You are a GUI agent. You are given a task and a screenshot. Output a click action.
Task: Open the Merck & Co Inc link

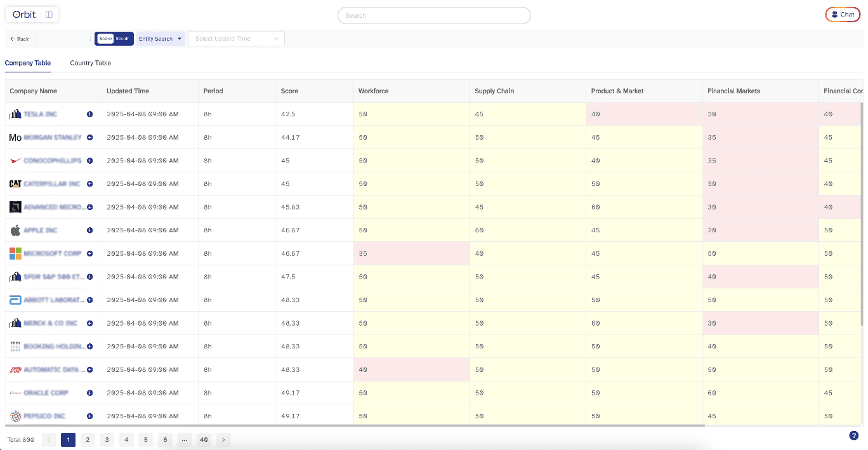pyautogui.click(x=51, y=323)
